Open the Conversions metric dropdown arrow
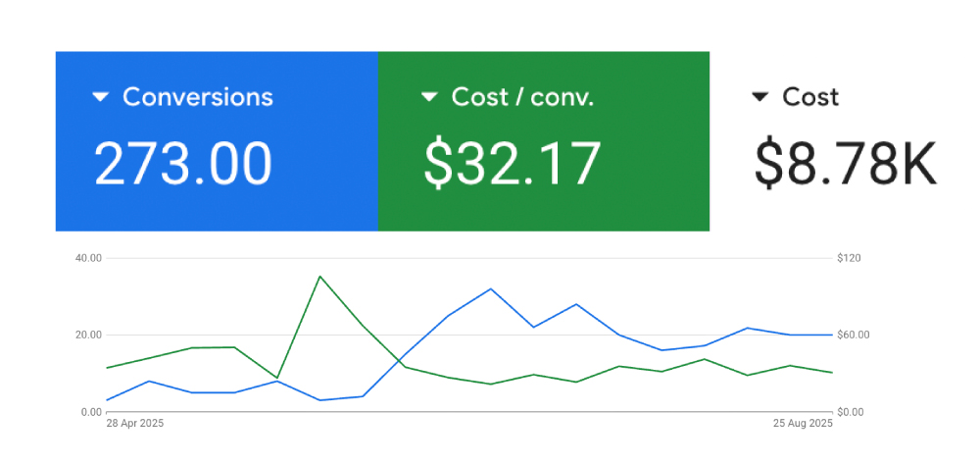 point(99,97)
